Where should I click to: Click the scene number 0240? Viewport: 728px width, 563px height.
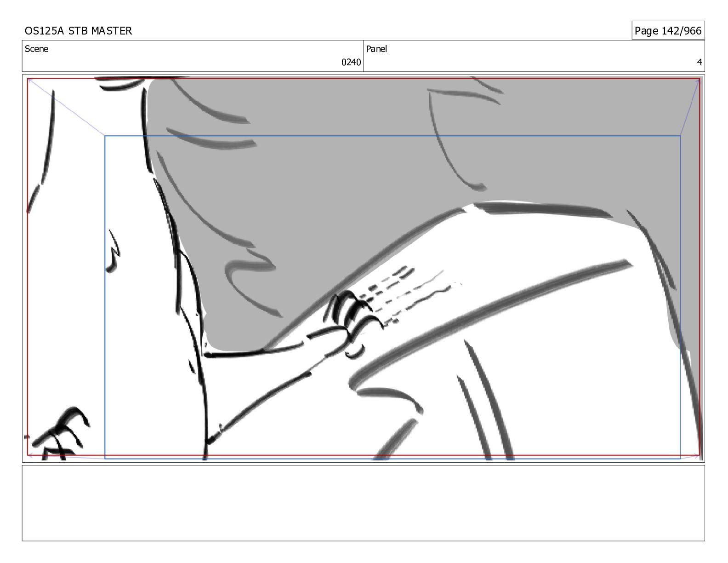tap(351, 62)
